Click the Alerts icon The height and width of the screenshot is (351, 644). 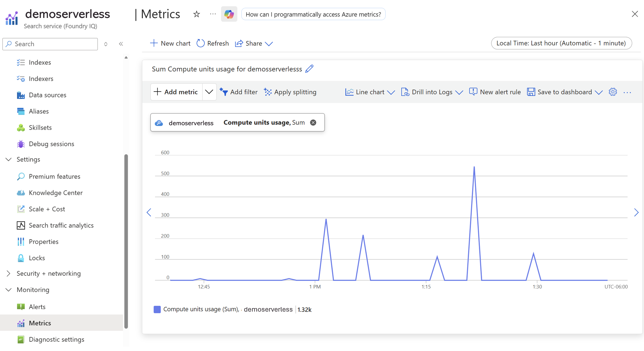pyautogui.click(x=21, y=307)
